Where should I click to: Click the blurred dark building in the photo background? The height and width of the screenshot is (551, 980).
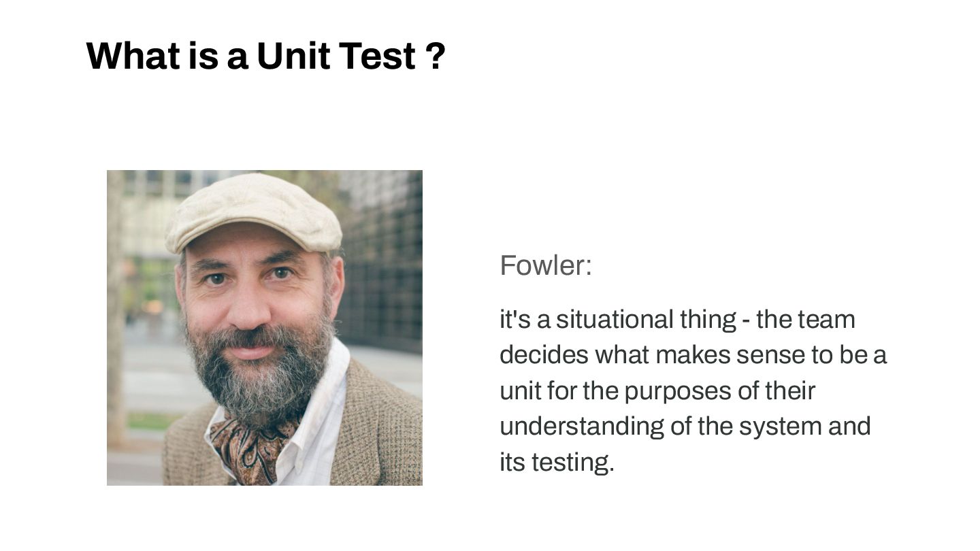[x=385, y=258]
